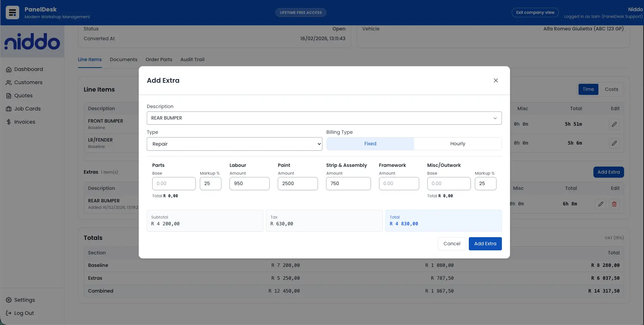This screenshot has height=325, width=644.
Task: Click the Exit company view button
Action: [x=535, y=13]
